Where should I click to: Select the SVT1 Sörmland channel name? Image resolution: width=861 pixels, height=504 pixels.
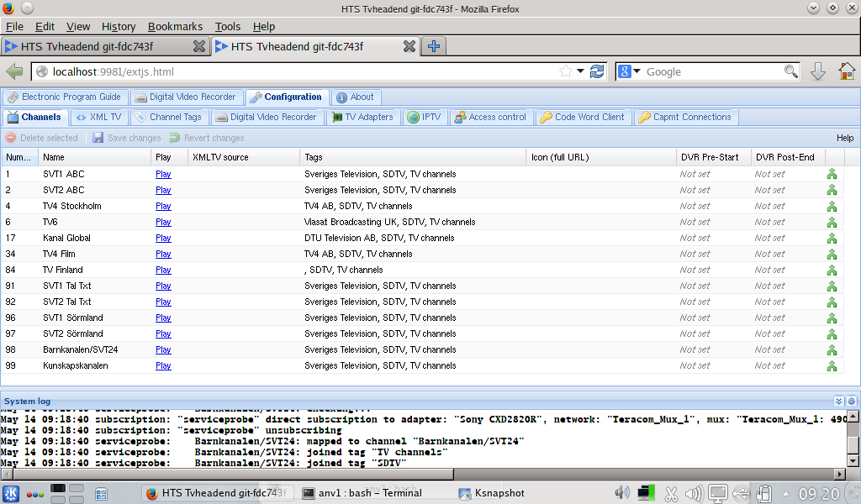[x=73, y=318]
